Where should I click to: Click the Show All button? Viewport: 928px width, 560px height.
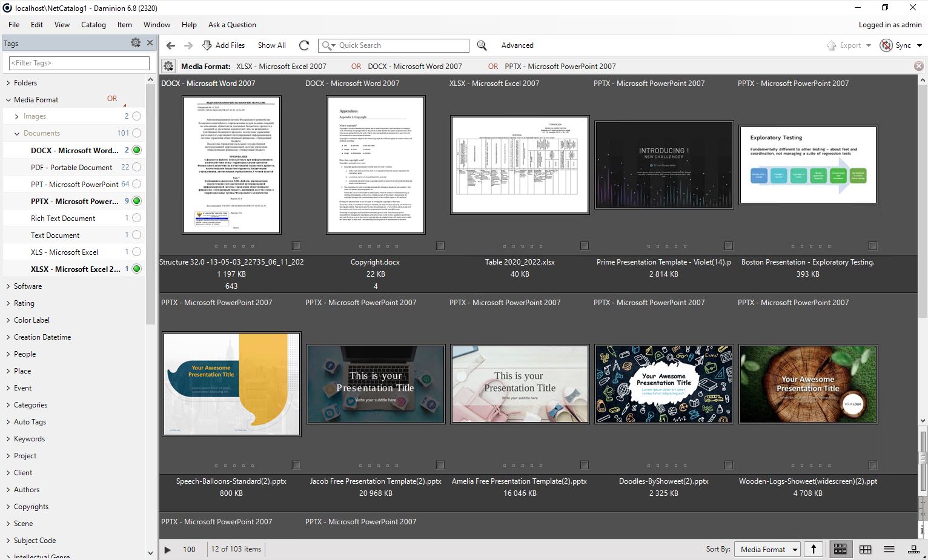(x=271, y=45)
